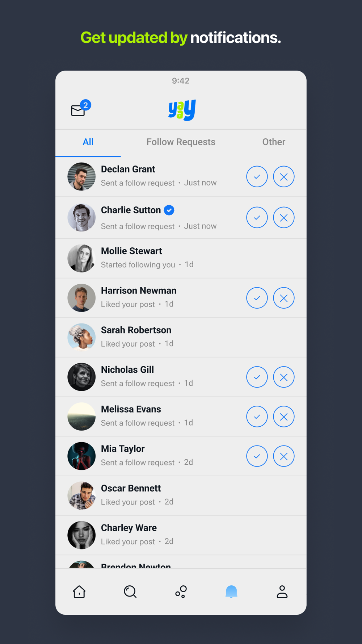The image size is (362, 644).
Task: Open Mollie Stewart's profile name
Action: (x=131, y=251)
